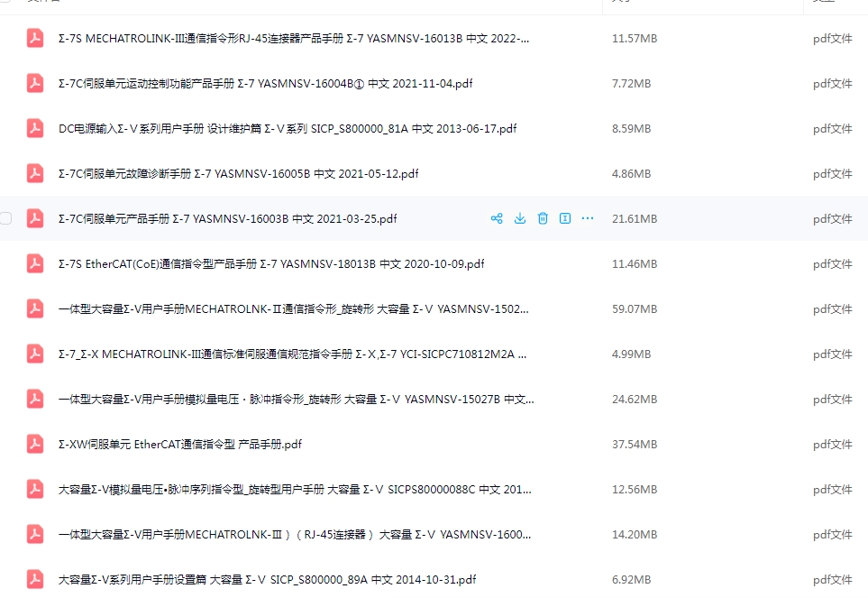
Task: Click pdf文件 type in the 37.54MB row
Action: coord(833,444)
